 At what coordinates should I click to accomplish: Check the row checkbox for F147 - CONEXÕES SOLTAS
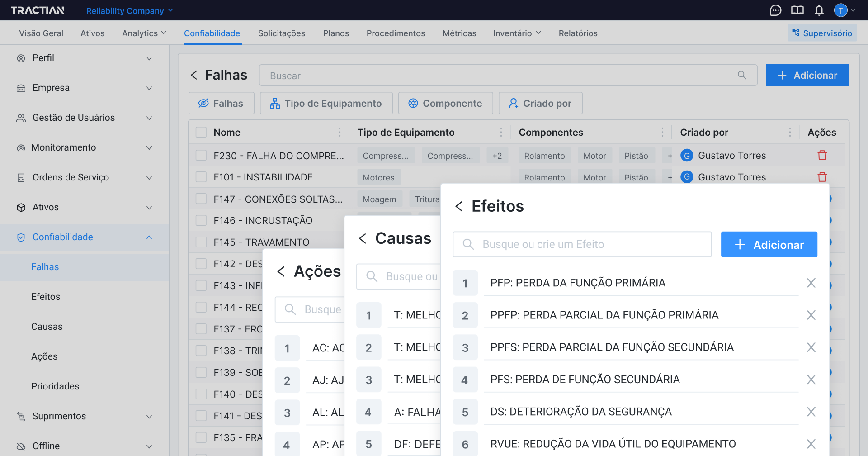tap(201, 199)
